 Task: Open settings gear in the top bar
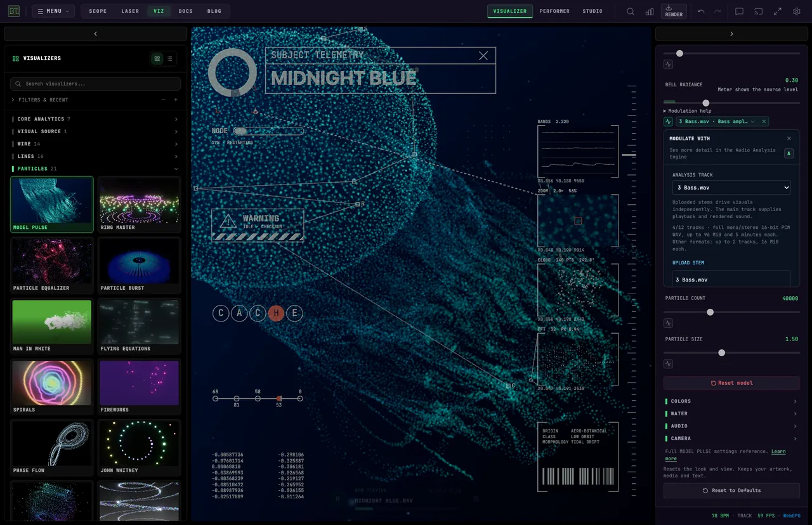[797, 11]
